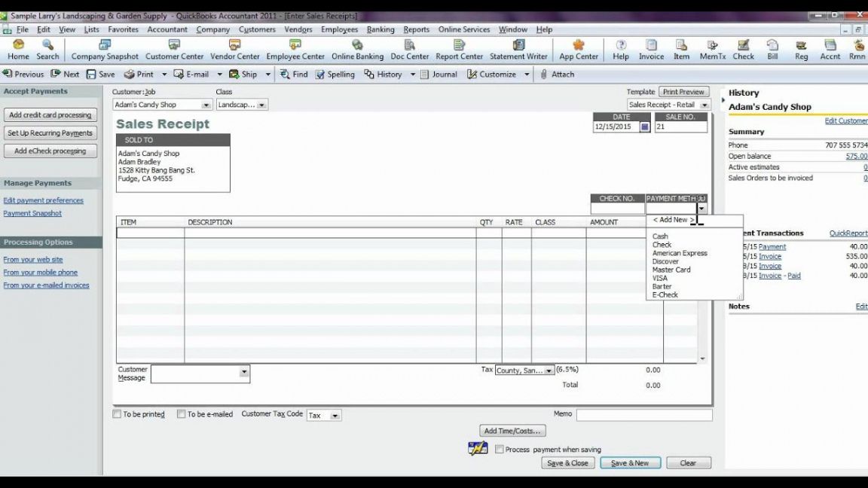
Task: Open the Template dropdown
Action: click(x=704, y=105)
